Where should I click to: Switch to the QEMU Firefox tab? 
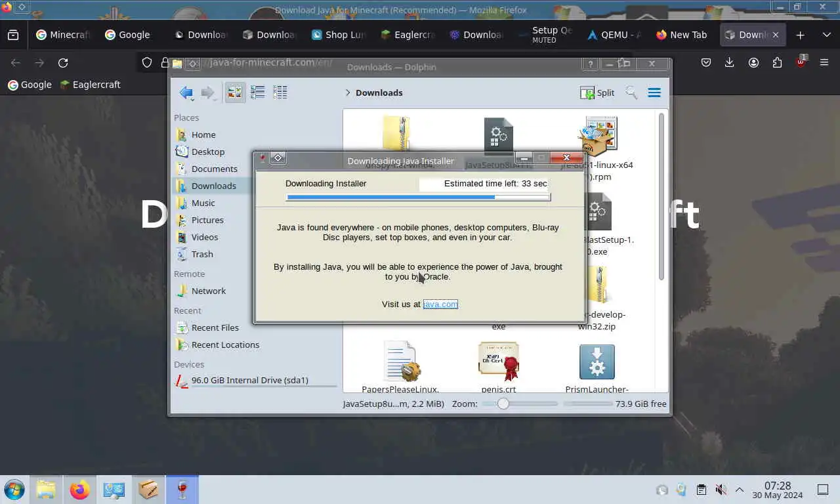(x=614, y=35)
